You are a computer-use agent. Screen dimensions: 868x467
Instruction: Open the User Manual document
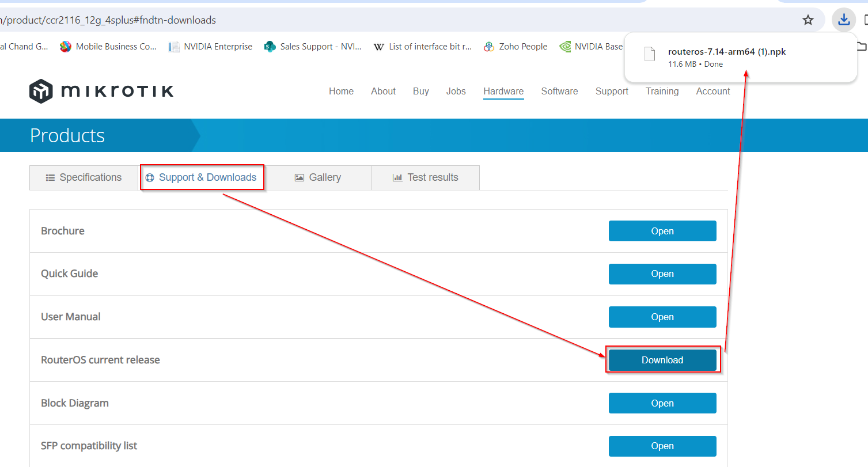662,317
